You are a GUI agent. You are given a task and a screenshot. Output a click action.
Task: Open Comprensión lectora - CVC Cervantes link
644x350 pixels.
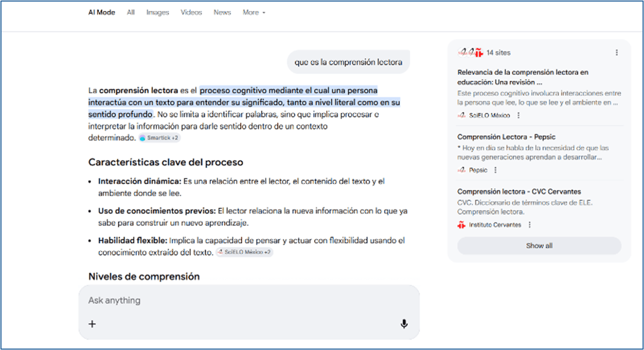tap(519, 192)
